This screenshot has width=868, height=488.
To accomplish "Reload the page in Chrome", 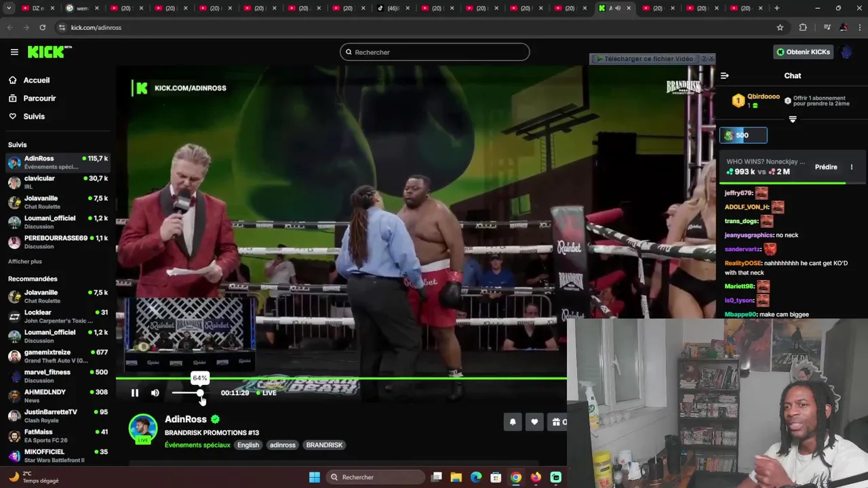I will pyautogui.click(x=42, y=27).
